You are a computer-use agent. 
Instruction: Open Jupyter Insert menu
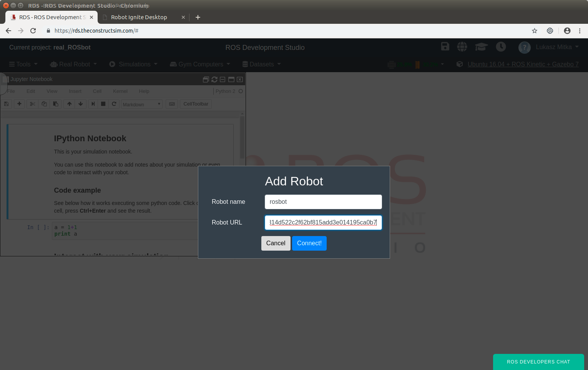75,91
